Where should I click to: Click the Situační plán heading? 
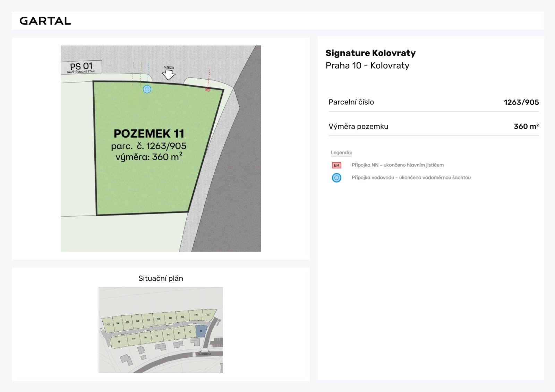pos(161,278)
